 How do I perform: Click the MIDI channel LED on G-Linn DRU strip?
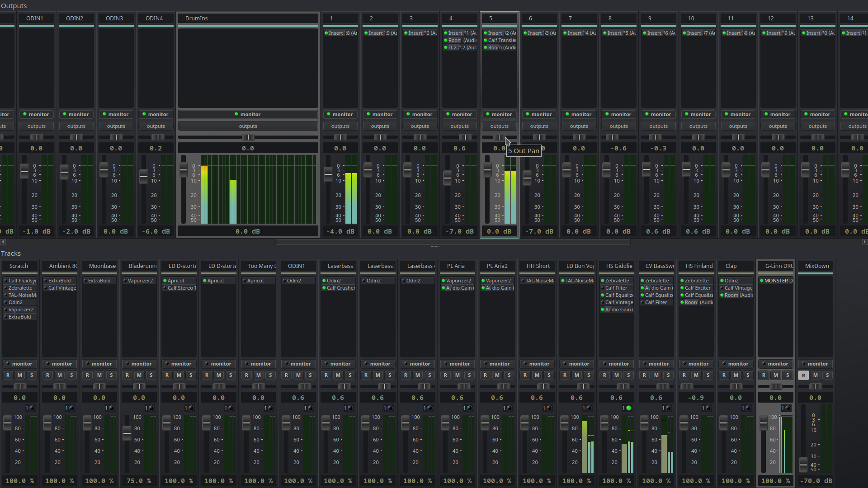[788, 408]
